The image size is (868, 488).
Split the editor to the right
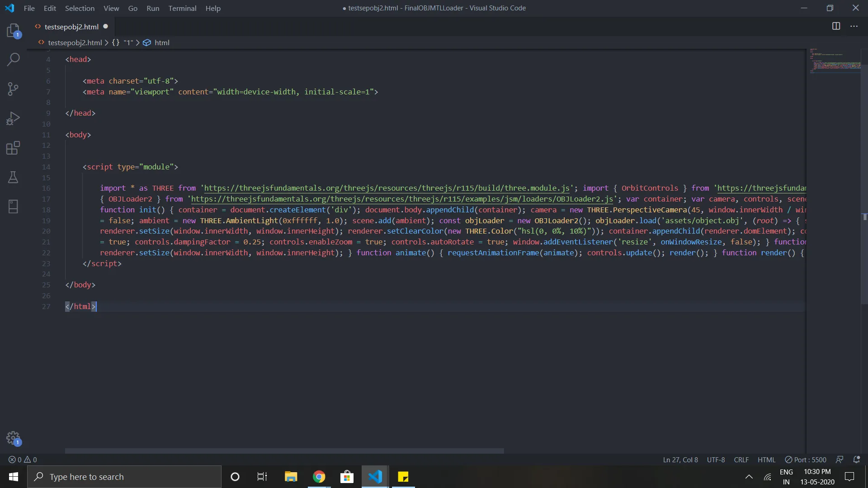point(836,26)
